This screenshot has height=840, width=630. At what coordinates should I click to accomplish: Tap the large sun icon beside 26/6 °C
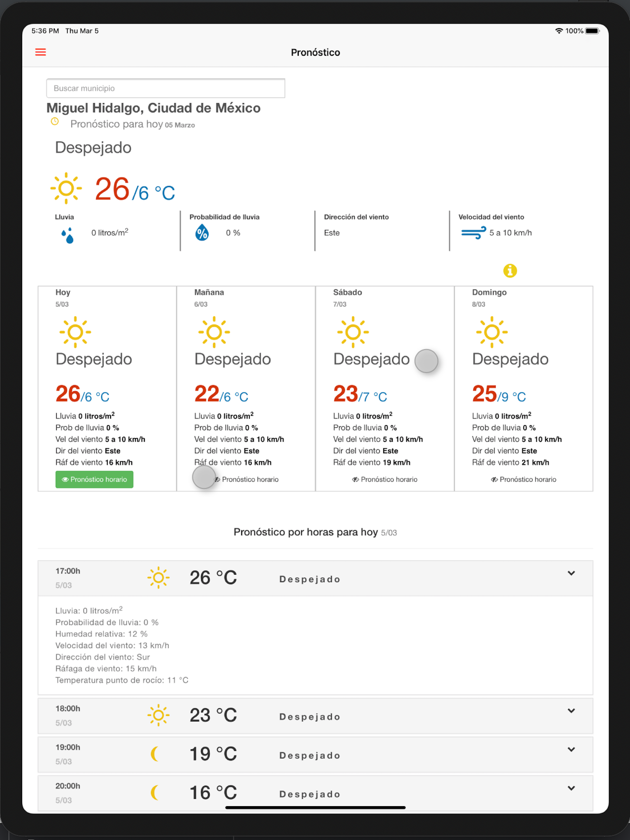[x=66, y=188]
